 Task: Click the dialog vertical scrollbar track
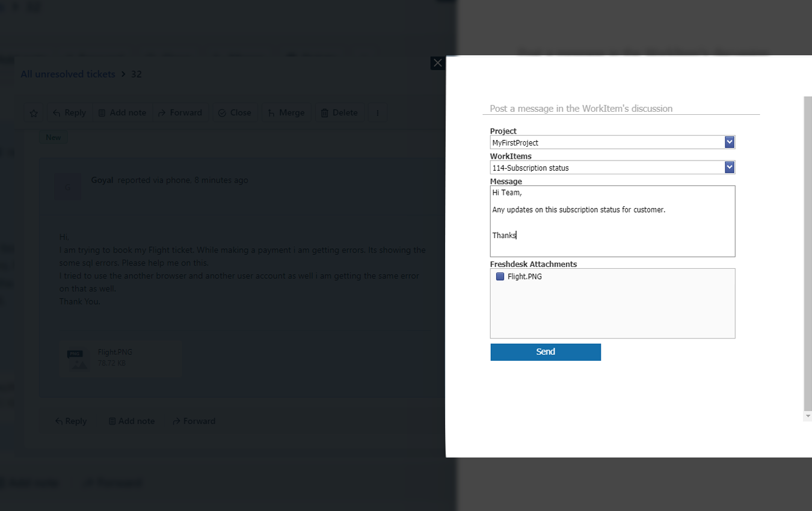coord(808,252)
